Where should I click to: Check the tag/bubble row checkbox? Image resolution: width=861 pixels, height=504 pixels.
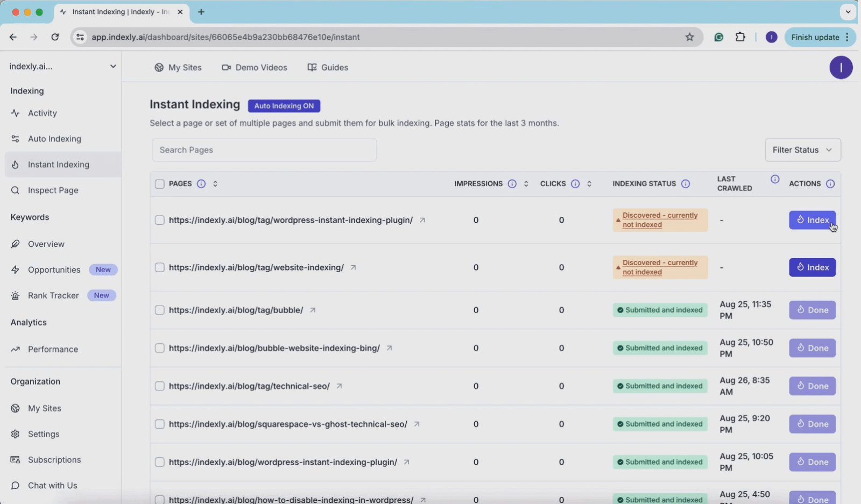tap(159, 310)
